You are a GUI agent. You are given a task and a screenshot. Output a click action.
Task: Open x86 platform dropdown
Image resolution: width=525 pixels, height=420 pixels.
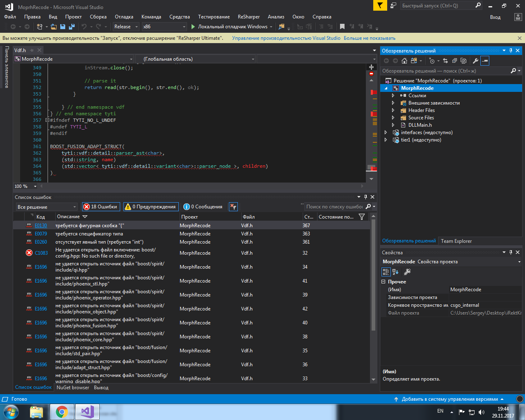point(184,27)
